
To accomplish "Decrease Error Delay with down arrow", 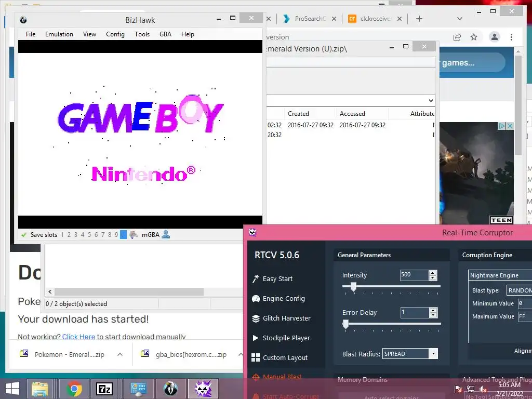I will (433, 315).
